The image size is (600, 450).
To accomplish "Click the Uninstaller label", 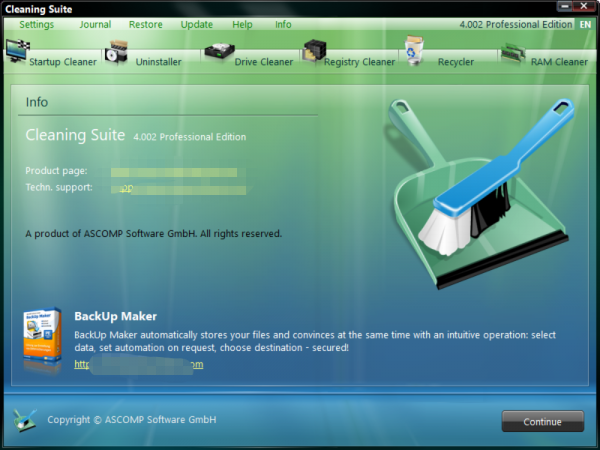I will click(158, 62).
